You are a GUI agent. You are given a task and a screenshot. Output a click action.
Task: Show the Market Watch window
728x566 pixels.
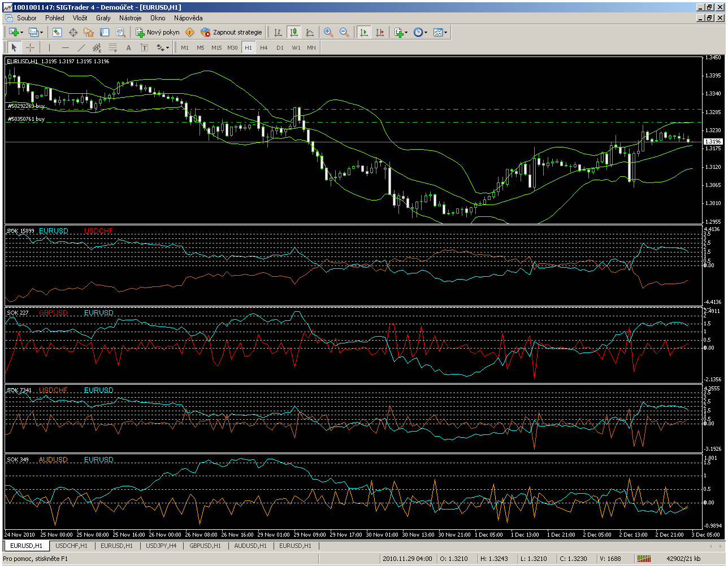point(57,33)
